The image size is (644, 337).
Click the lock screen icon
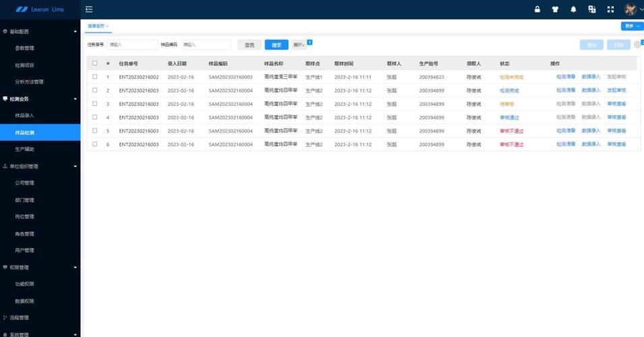tap(537, 9)
